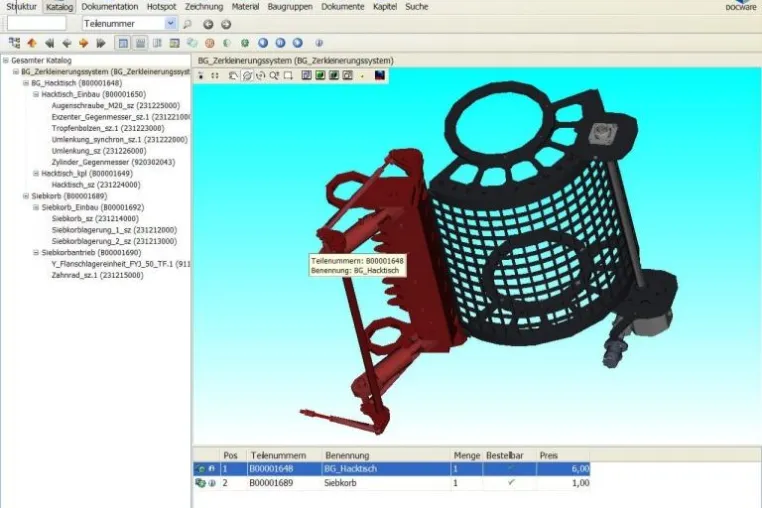Collapse the Siebkorbantrieb (B00001690) tree node
Screen dimensions: 762x508
click(x=36, y=252)
